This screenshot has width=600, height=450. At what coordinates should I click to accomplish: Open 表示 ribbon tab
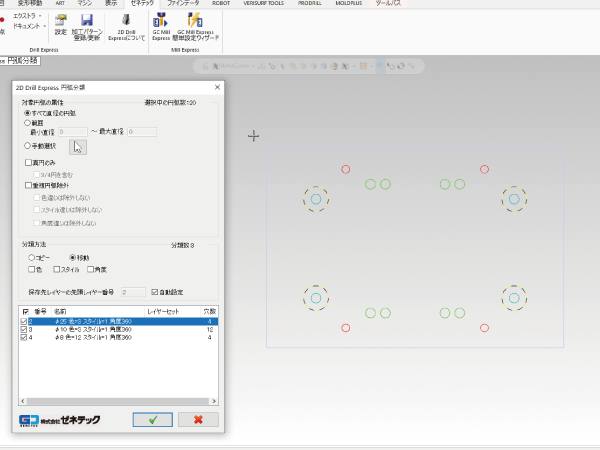(x=111, y=3)
